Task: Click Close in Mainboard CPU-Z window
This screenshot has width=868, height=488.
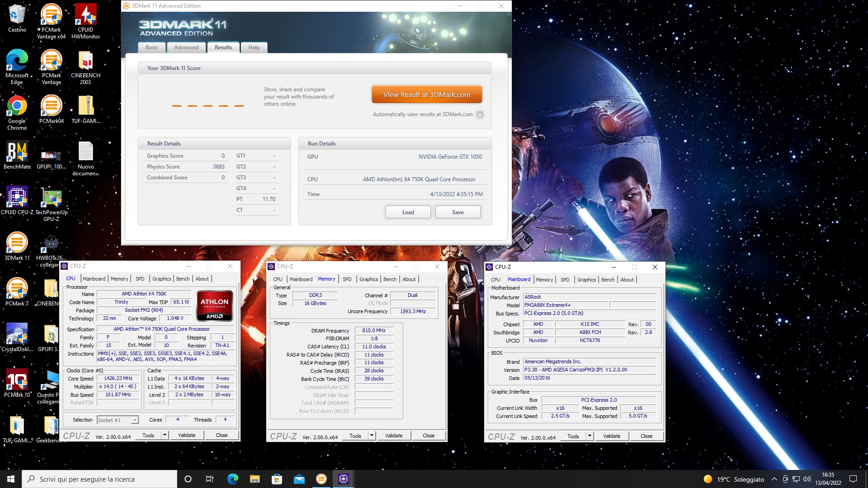Action: point(646,436)
